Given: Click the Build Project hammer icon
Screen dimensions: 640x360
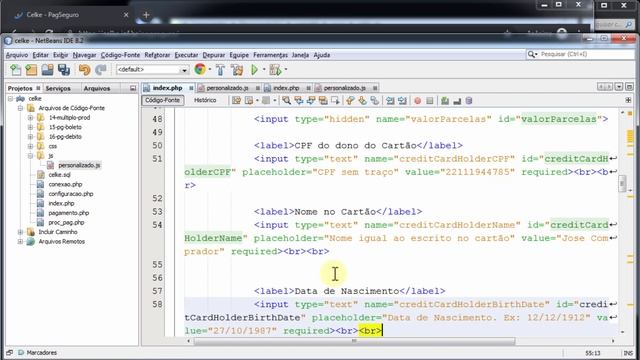Looking at the screenshot, I should tap(220, 70).
